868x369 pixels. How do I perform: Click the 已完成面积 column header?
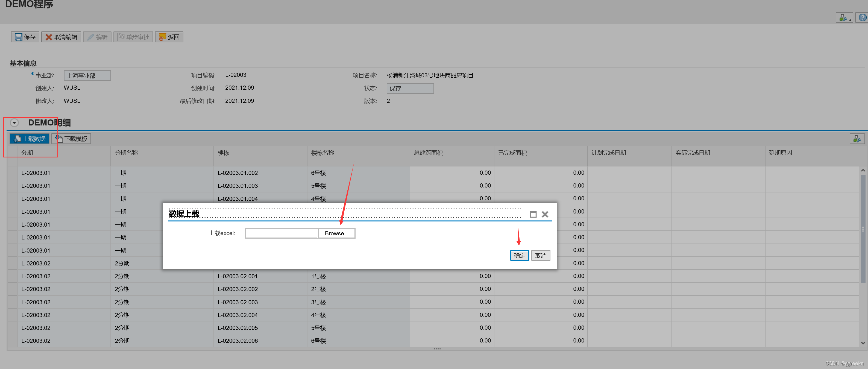point(541,156)
